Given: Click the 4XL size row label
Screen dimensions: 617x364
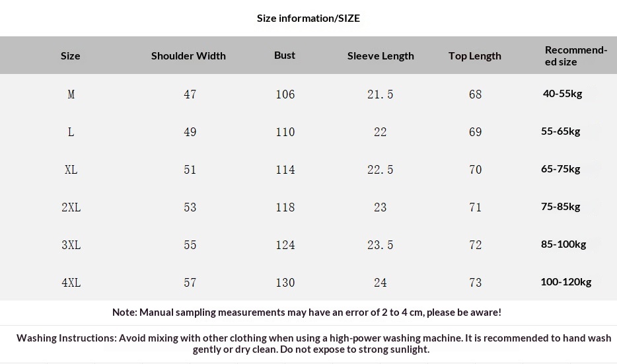Looking at the screenshot, I should point(71,283).
